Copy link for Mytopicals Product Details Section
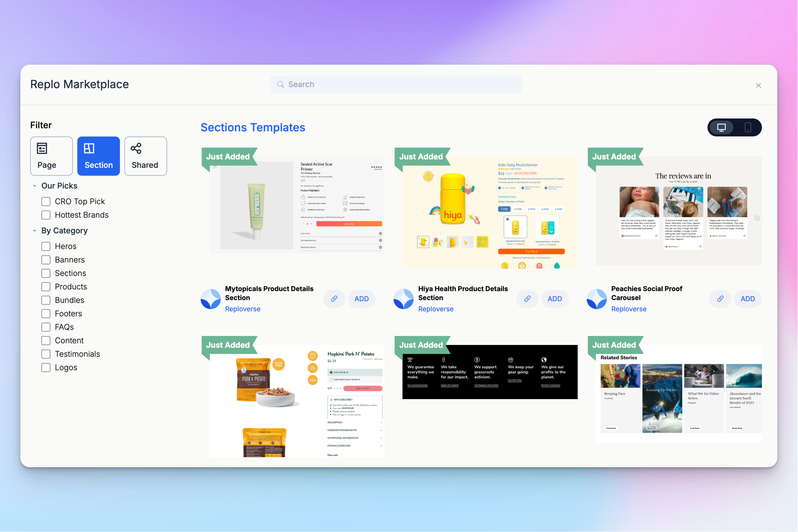 [334, 299]
